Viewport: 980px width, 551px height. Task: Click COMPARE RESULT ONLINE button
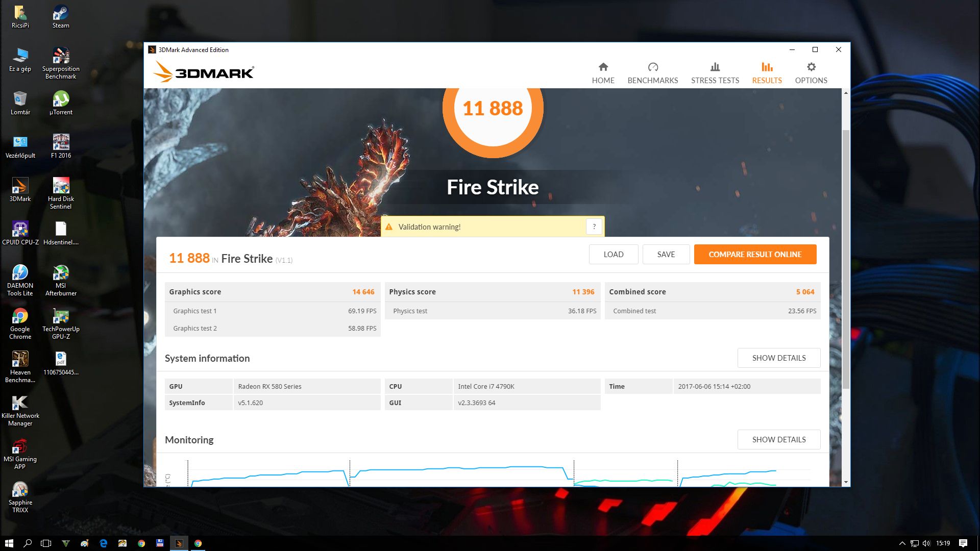click(755, 254)
